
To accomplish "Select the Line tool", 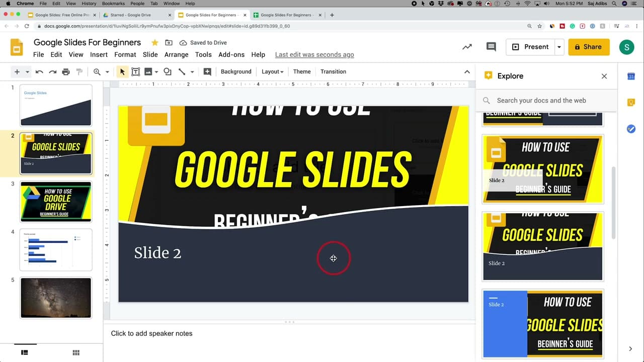I will click(182, 72).
